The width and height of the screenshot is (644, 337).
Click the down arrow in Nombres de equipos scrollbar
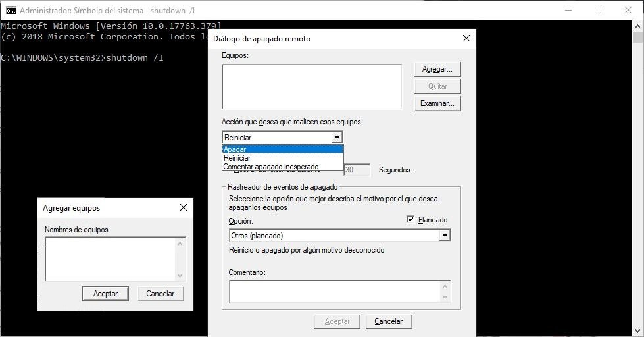pyautogui.click(x=180, y=276)
